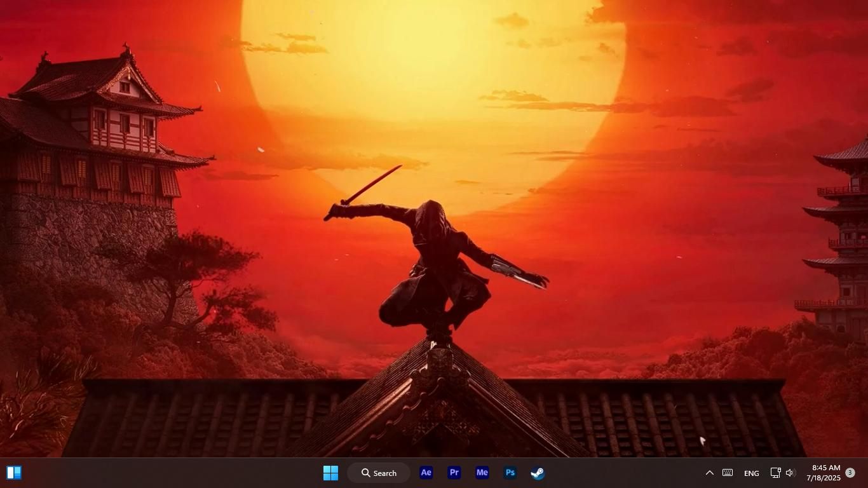Open network settings tray icon
Image resolution: width=868 pixels, height=488 pixels.
pos(775,473)
